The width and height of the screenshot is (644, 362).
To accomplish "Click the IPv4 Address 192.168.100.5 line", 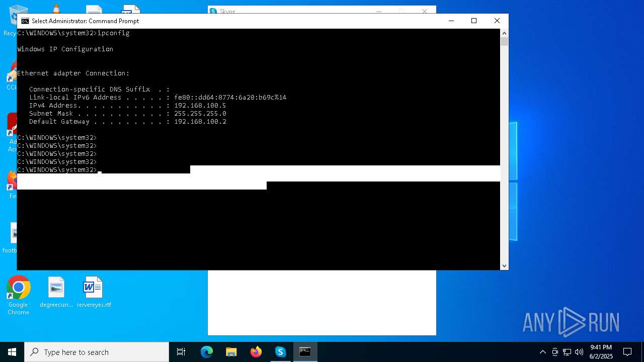I will coord(127,106).
